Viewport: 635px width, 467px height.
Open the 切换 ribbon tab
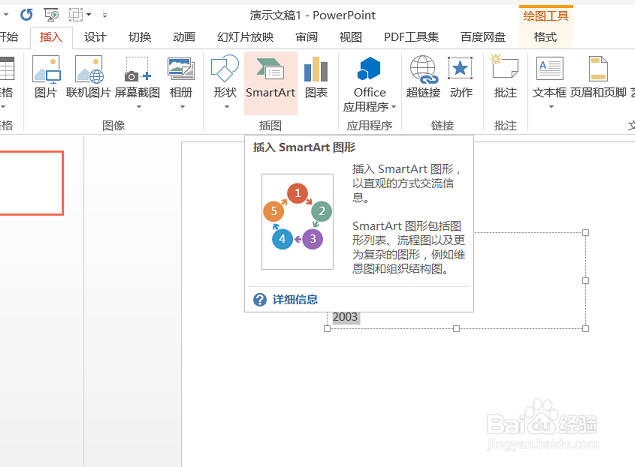pos(140,37)
